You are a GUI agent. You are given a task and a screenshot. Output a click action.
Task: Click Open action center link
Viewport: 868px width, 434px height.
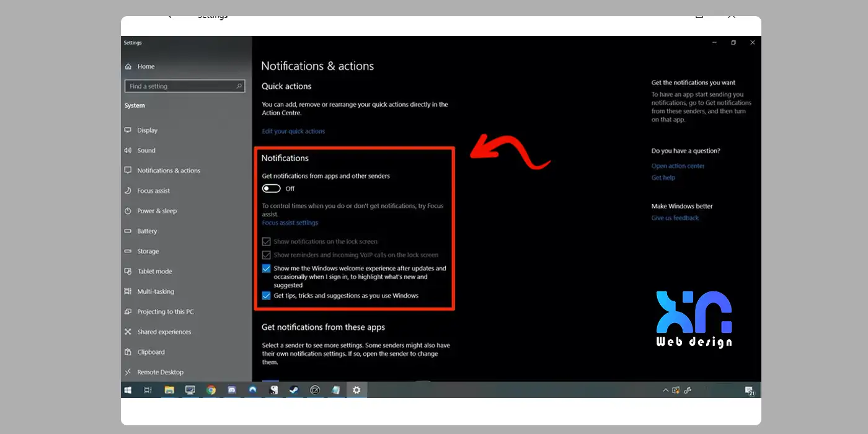[x=678, y=166]
